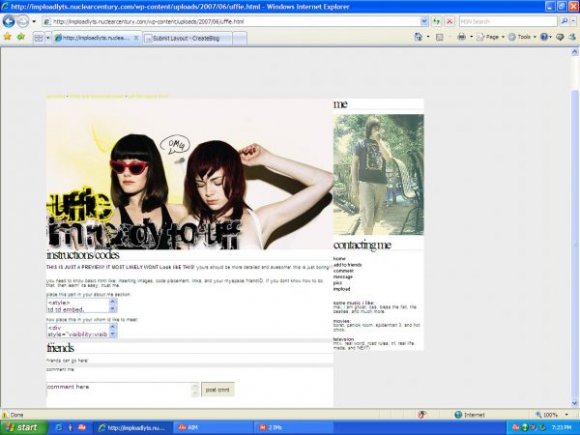Click the browser Back arrow button

tap(8, 21)
